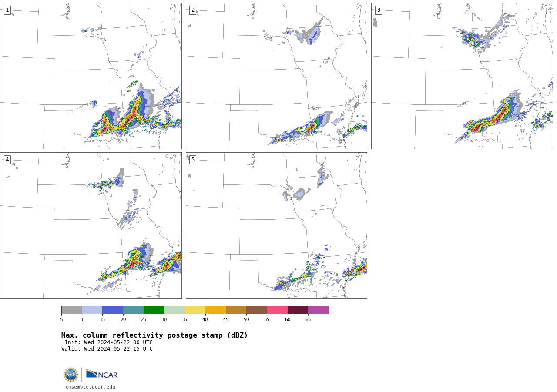This screenshot has height=392, width=557.
Task: Click the yellow 35-40 dBZ swatch
Action: tap(195, 310)
